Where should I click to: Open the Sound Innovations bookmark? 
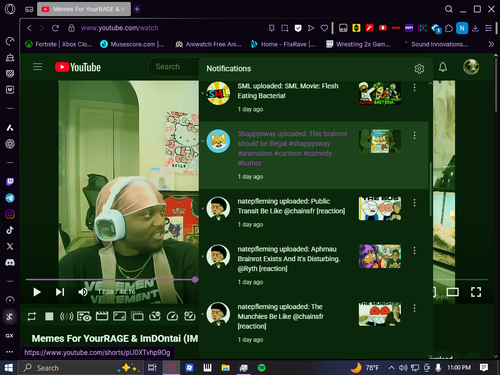[x=435, y=44]
